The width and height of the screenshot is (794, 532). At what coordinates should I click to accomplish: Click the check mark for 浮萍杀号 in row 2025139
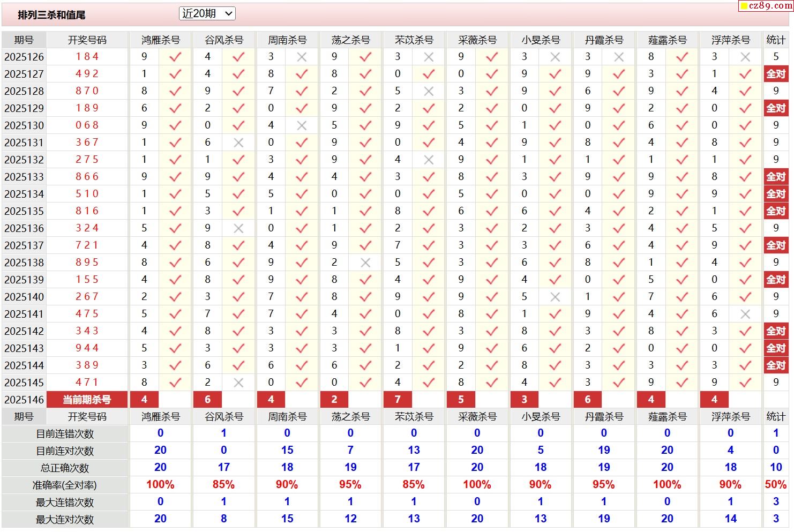[745, 280]
